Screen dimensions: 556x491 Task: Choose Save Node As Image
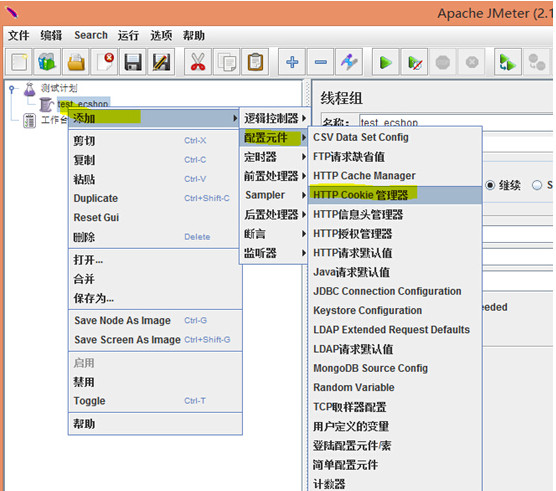click(155, 320)
